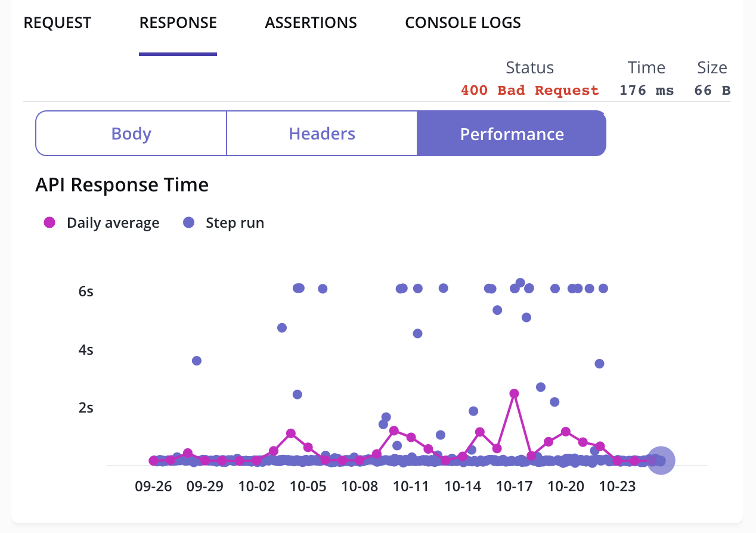Select the RESPONSE tab

[x=178, y=23]
